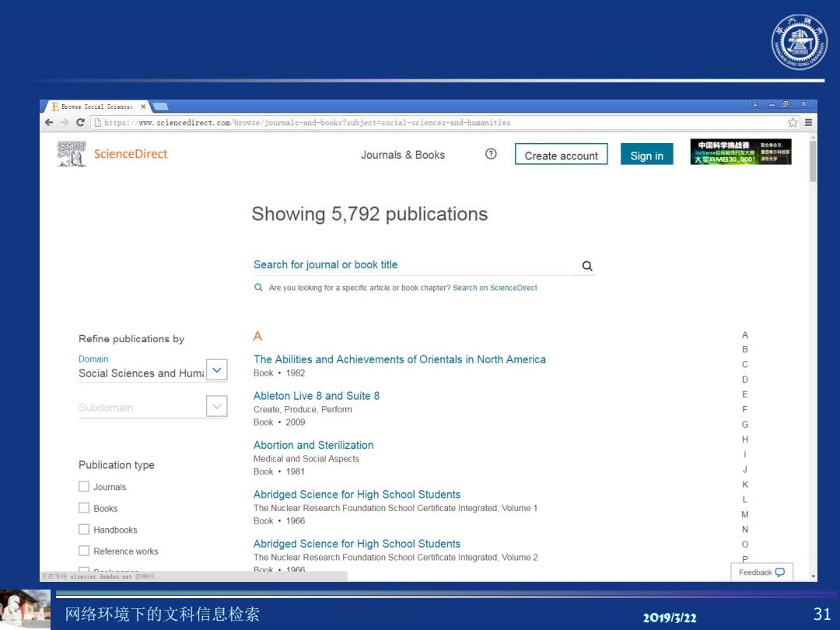
Task: Select the Browse Social Sciences browser tab
Action: click(96, 107)
